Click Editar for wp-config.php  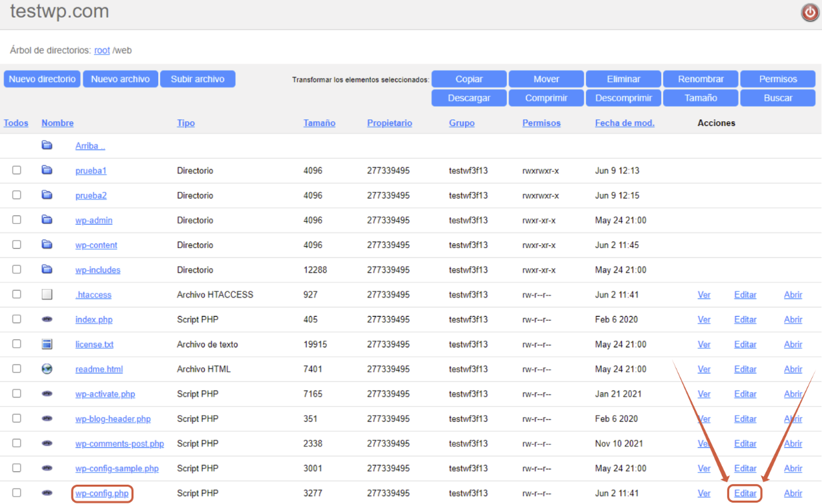[745, 493]
